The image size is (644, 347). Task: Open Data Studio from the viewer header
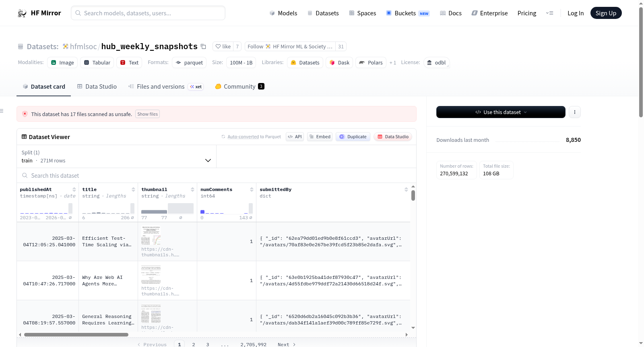click(x=392, y=137)
